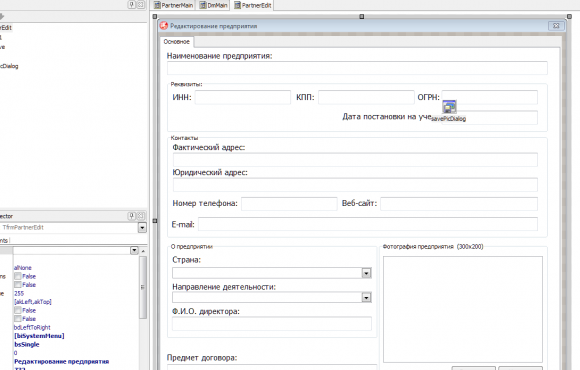Click the ИНН input field
This screenshot has height=370, width=580.
point(243,97)
